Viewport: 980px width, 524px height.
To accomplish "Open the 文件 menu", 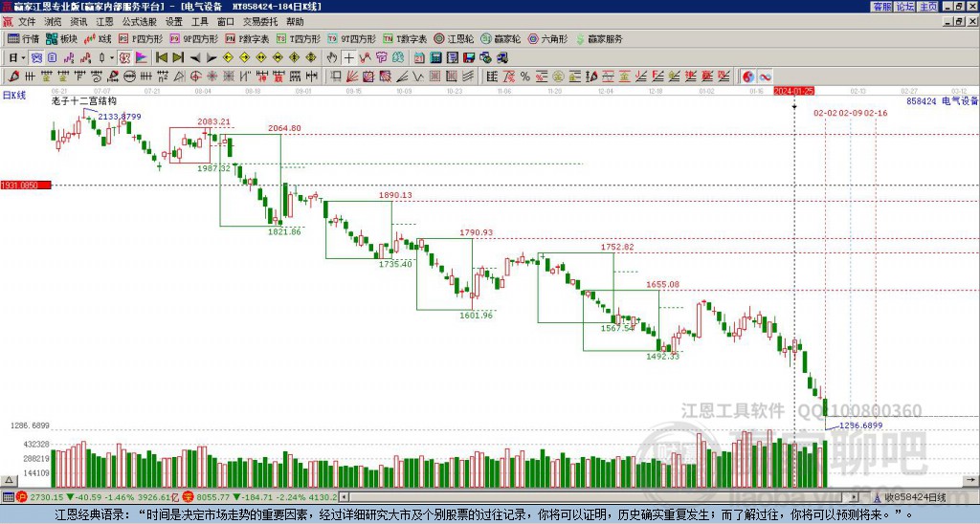I will [27, 22].
